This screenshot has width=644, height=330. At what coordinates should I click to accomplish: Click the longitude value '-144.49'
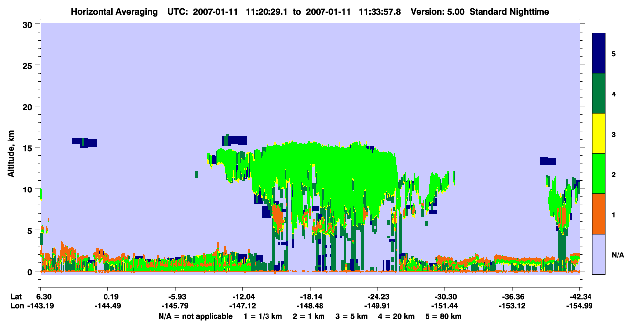108,306
